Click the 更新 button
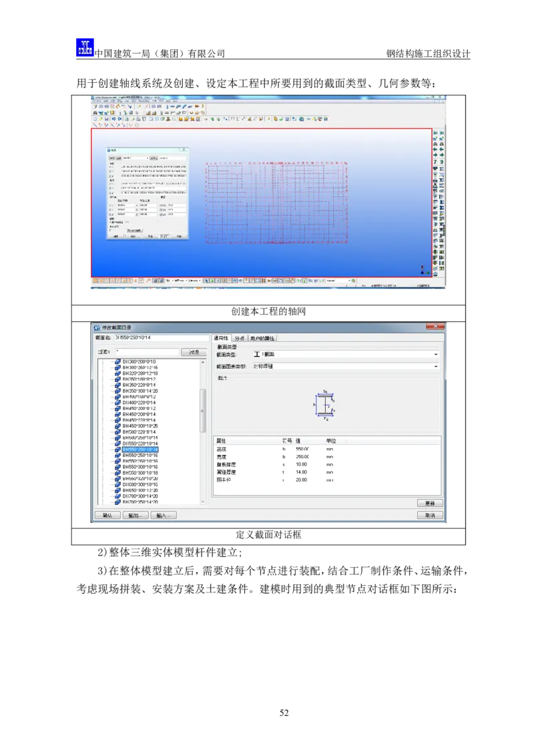Image resolution: width=534 pixels, height=756 pixels. coord(430,503)
